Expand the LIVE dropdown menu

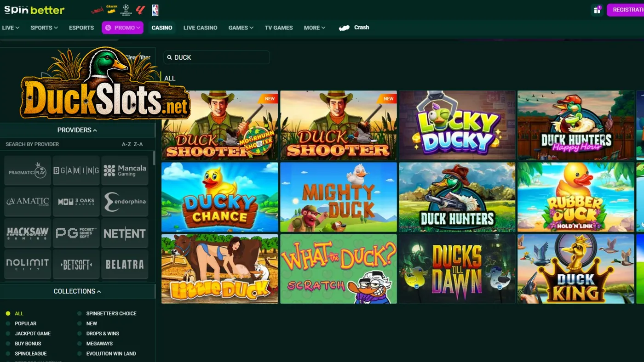11,28
